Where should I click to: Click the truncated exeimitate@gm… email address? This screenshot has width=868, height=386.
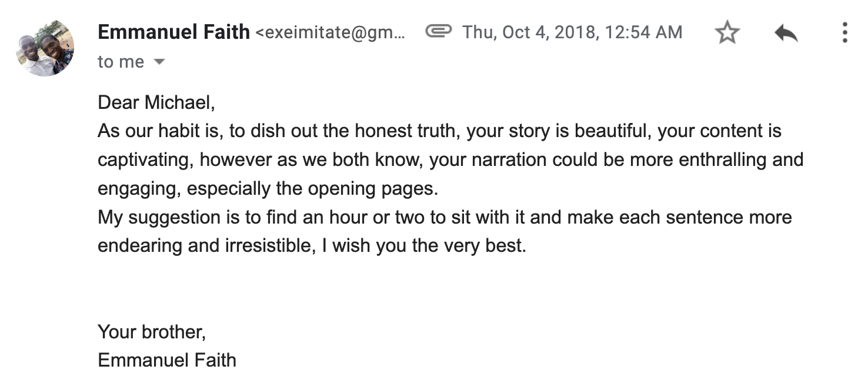point(330,33)
